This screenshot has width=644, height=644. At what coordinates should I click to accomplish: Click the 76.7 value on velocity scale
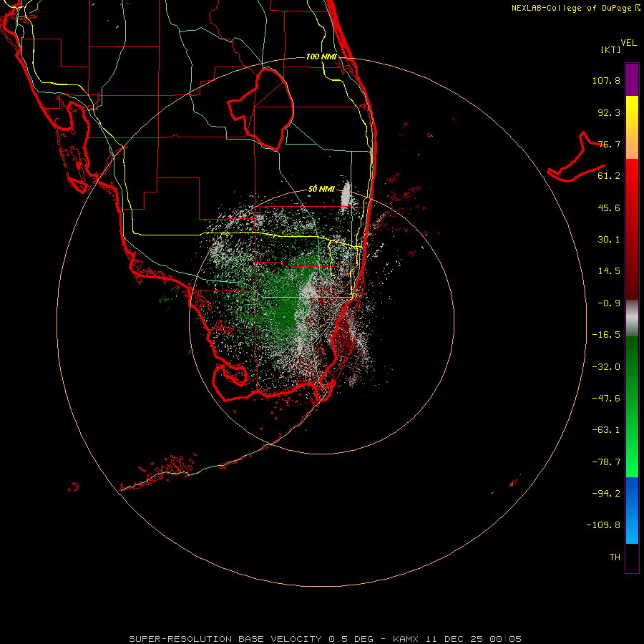coord(609,144)
